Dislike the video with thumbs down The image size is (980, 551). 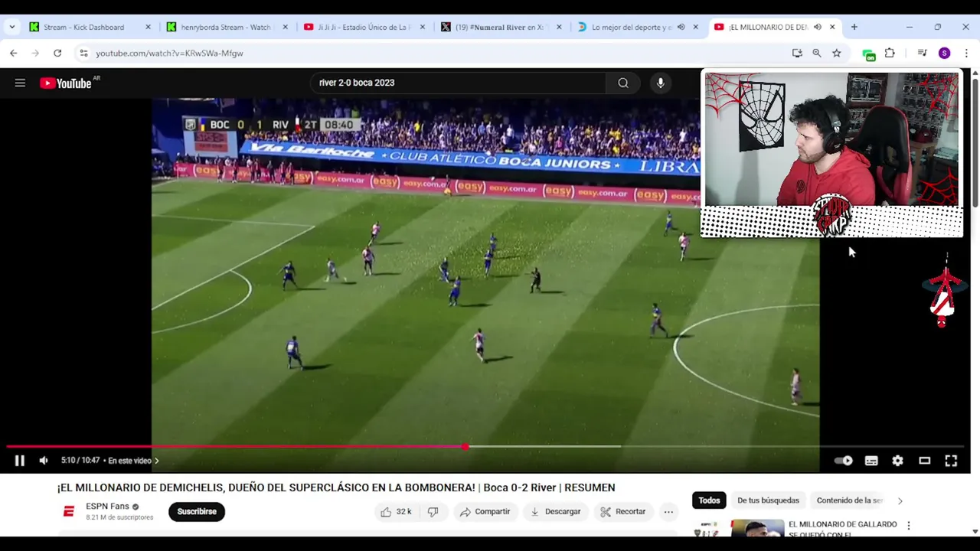(433, 511)
